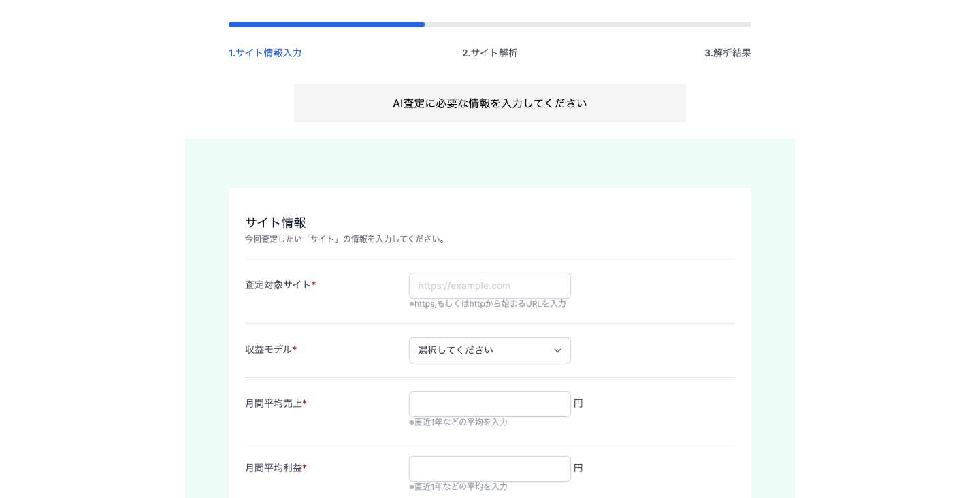
Task: Focus the 月間平均利益 input field
Action: pos(489,469)
